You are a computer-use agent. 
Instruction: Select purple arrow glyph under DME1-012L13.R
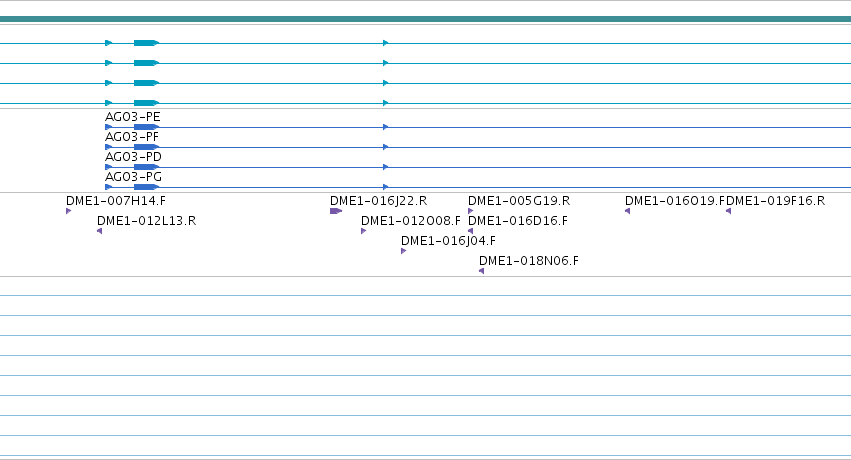99,231
